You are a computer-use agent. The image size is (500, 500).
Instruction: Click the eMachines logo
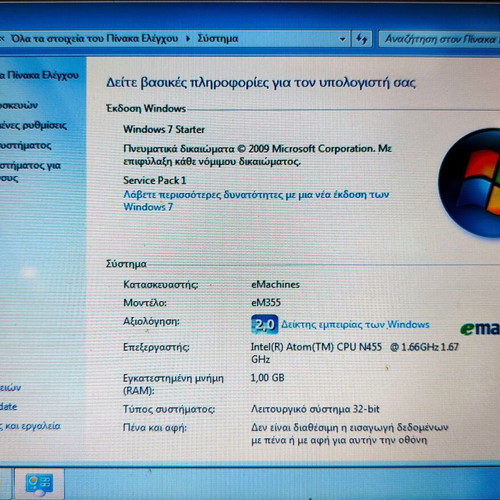480,328
